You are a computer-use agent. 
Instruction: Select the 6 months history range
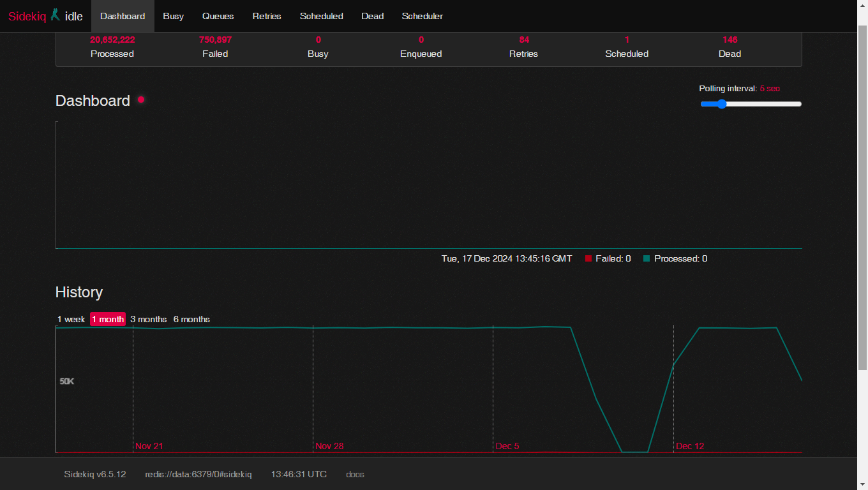pyautogui.click(x=191, y=319)
